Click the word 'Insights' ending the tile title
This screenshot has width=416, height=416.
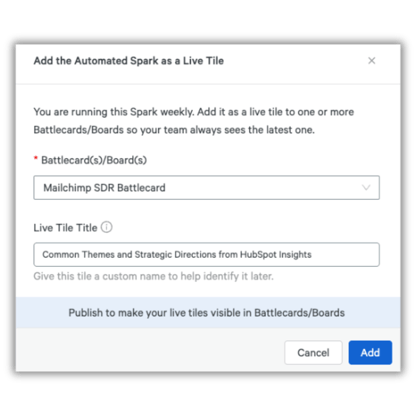295,255
